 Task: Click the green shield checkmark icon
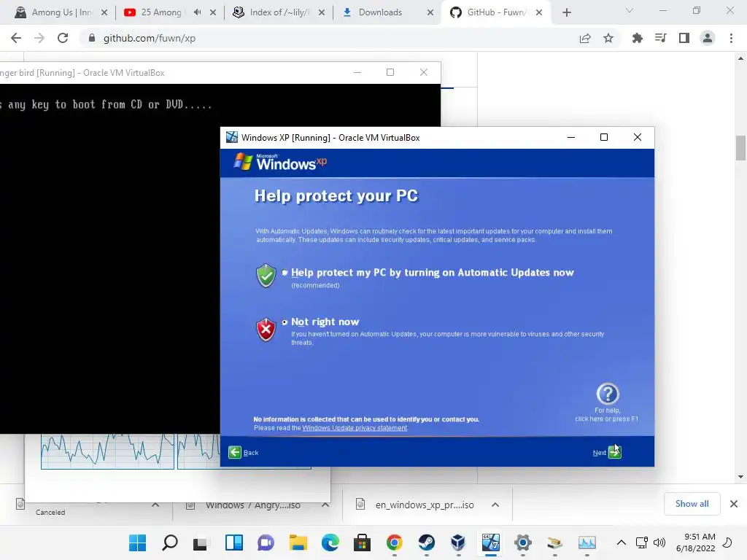pos(266,276)
